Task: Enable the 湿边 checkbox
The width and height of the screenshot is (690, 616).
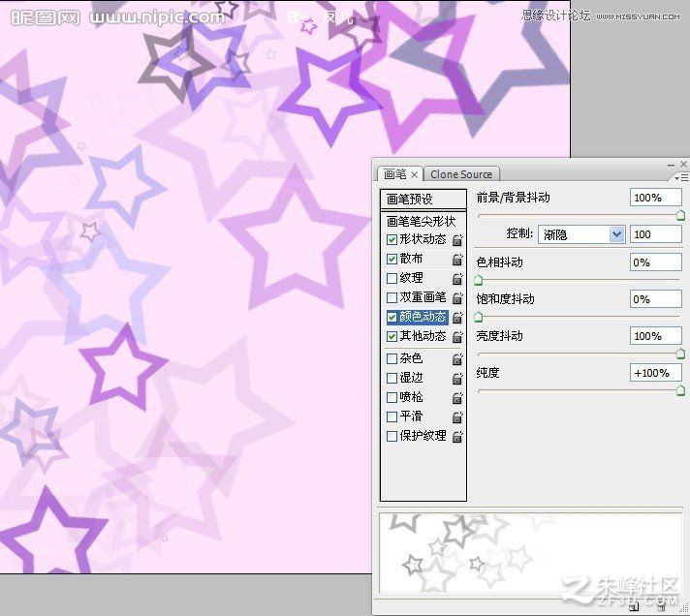Action: (x=392, y=378)
